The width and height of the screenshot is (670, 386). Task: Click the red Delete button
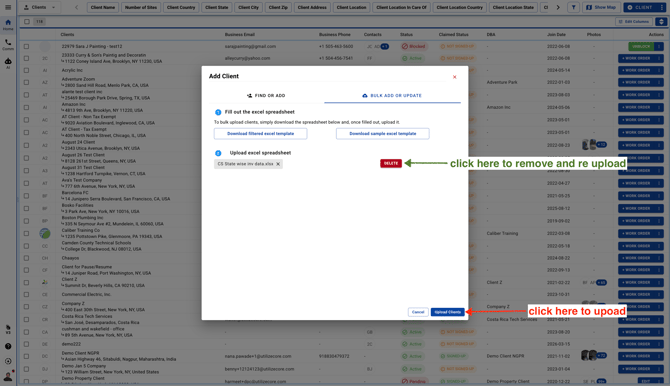click(x=391, y=163)
